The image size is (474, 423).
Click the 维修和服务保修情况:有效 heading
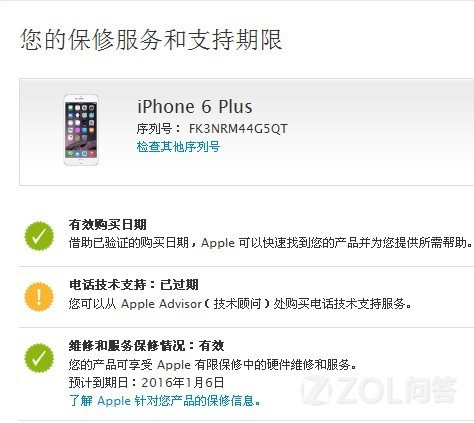pos(146,346)
